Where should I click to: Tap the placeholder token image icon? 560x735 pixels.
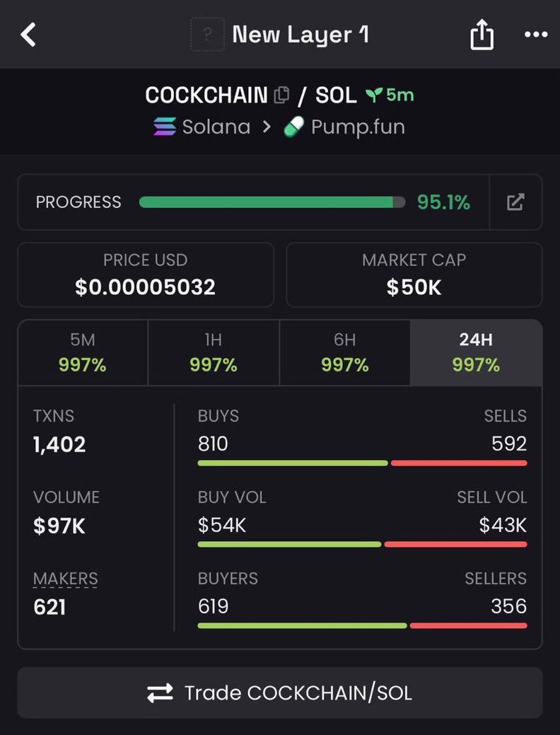click(x=207, y=35)
